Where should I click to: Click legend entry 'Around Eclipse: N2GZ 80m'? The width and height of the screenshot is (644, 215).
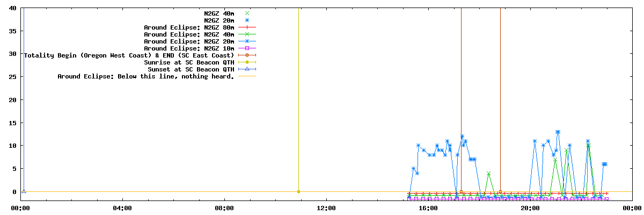click(189, 27)
